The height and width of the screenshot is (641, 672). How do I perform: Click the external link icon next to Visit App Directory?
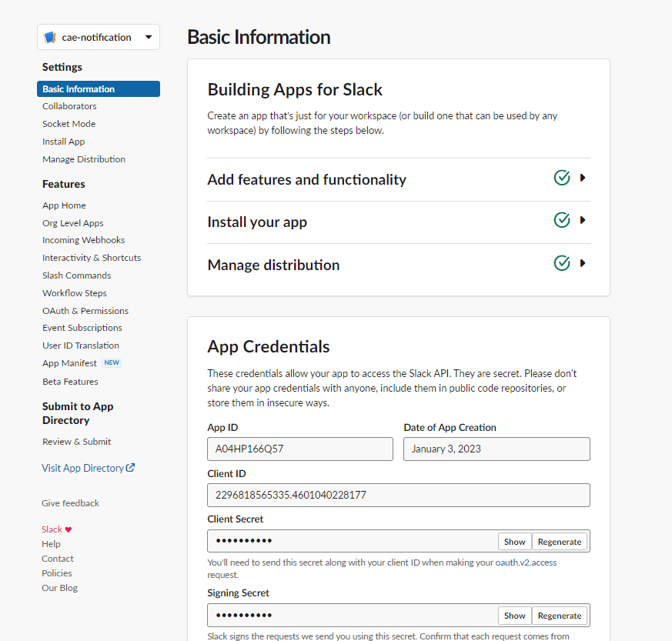point(130,467)
